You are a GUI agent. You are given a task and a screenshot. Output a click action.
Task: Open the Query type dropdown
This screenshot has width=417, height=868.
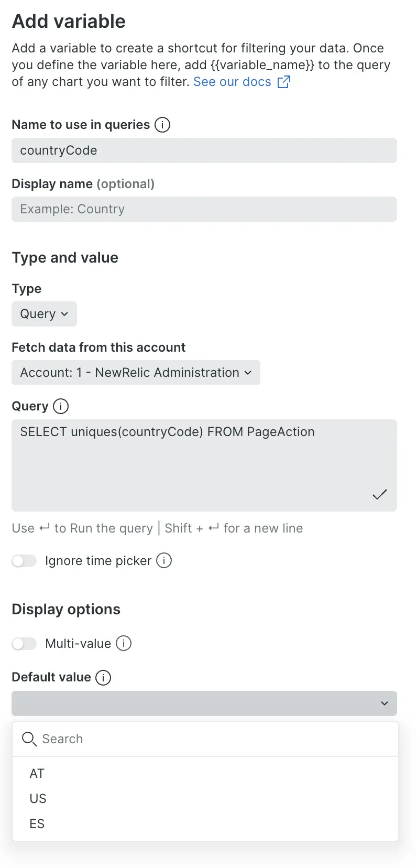(44, 314)
